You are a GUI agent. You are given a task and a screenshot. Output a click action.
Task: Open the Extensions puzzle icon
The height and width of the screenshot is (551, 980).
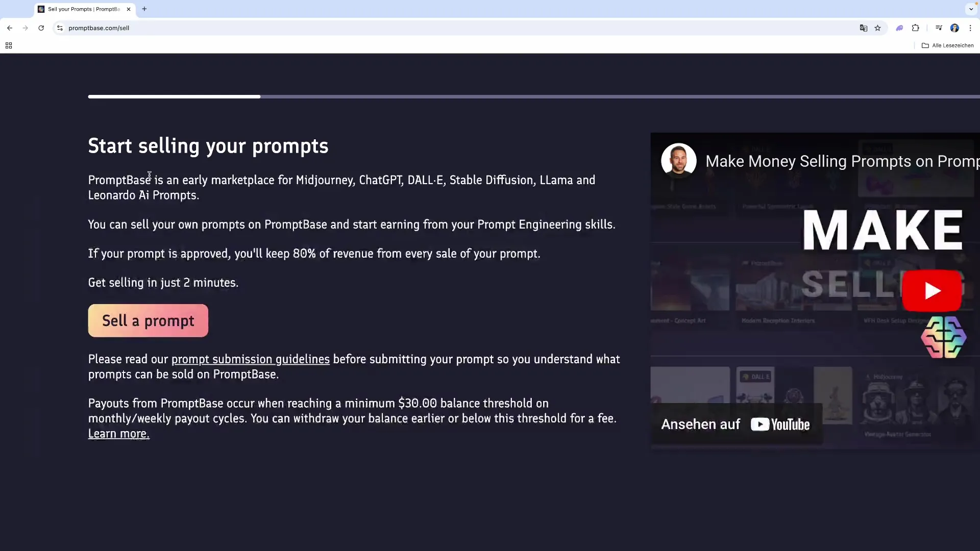915,28
